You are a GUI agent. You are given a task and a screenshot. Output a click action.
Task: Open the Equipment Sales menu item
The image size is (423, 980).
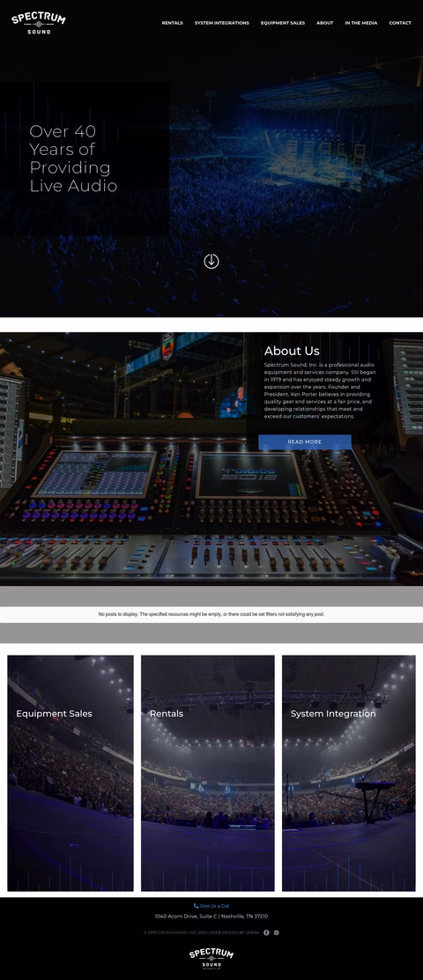pyautogui.click(x=283, y=23)
